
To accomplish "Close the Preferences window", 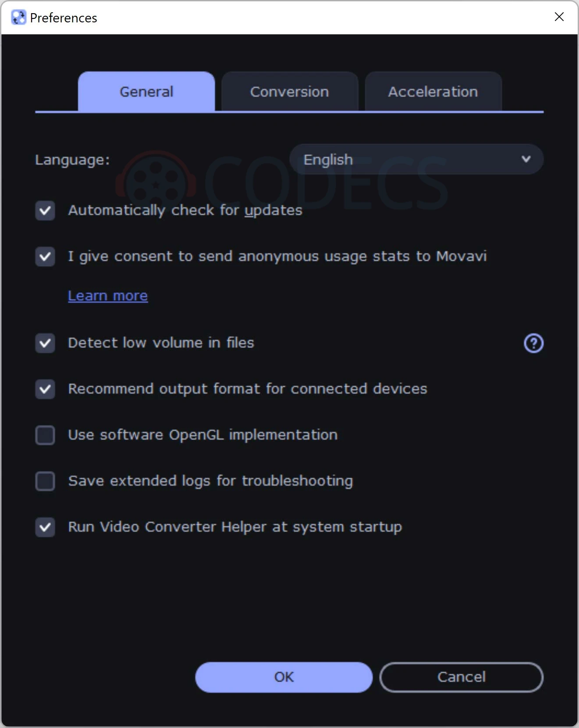I will [x=559, y=17].
